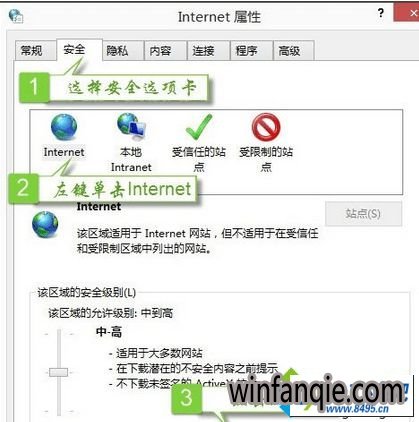Switch to the 常规 tab
Screen dimensions: 419x422
click(x=31, y=51)
